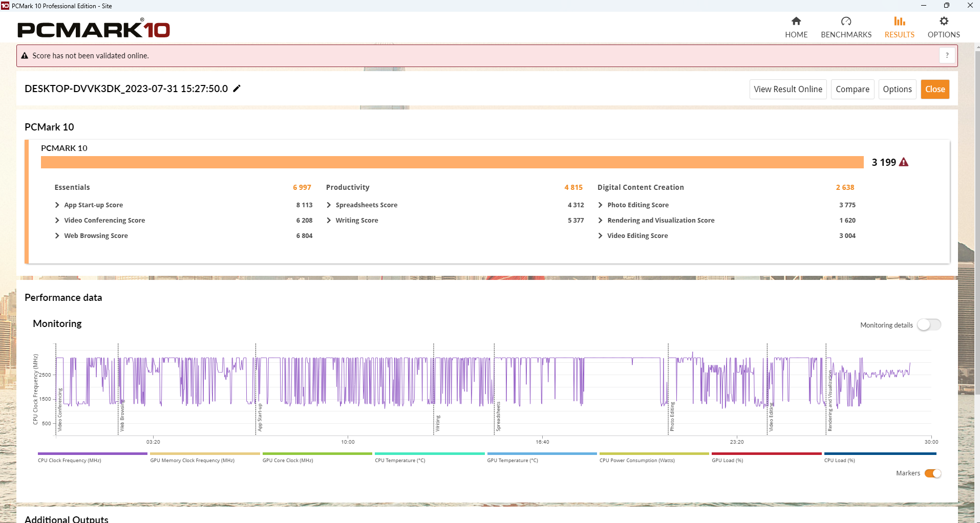Viewport: 980px width, 523px height.
Task: Click the question mark help button
Action: (x=947, y=55)
